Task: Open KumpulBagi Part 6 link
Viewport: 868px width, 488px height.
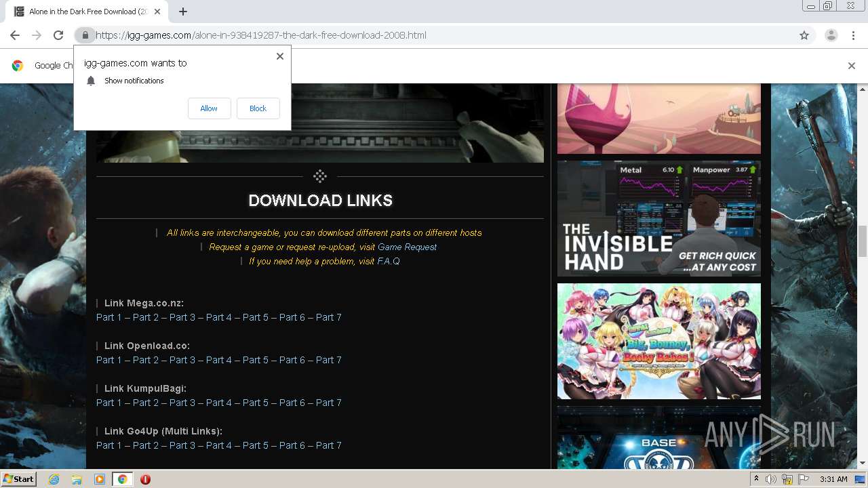Action: coord(292,403)
